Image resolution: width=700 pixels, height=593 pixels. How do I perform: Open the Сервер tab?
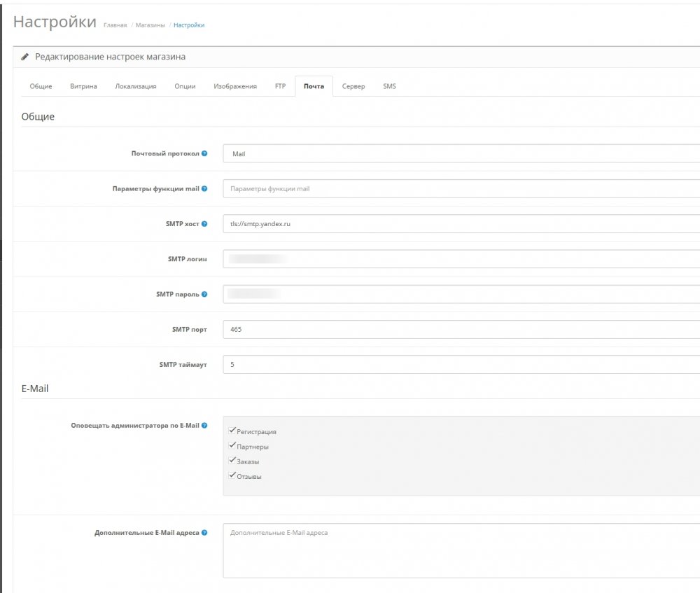click(x=353, y=86)
